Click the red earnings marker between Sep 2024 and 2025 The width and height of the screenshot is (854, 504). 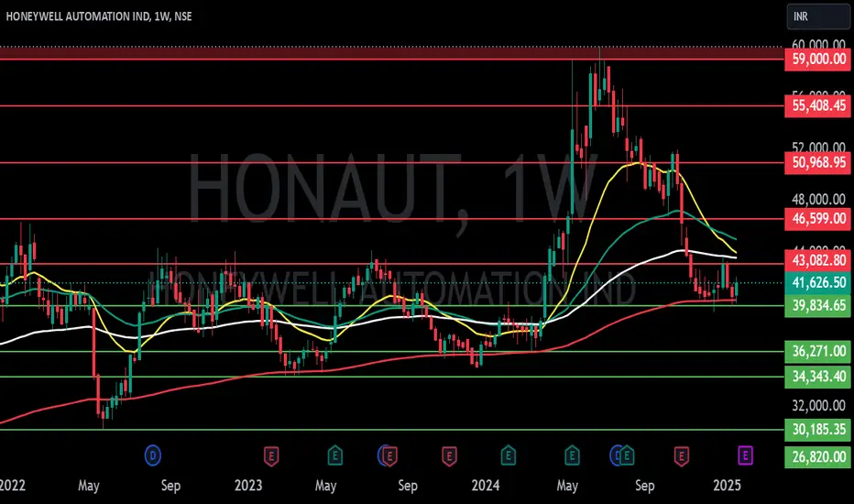(682, 455)
